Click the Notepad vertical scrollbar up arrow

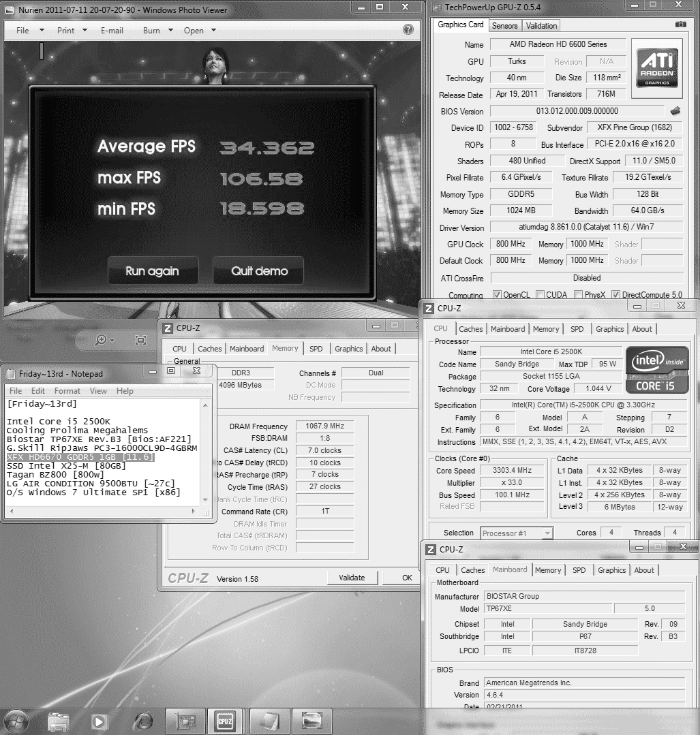click(x=205, y=405)
